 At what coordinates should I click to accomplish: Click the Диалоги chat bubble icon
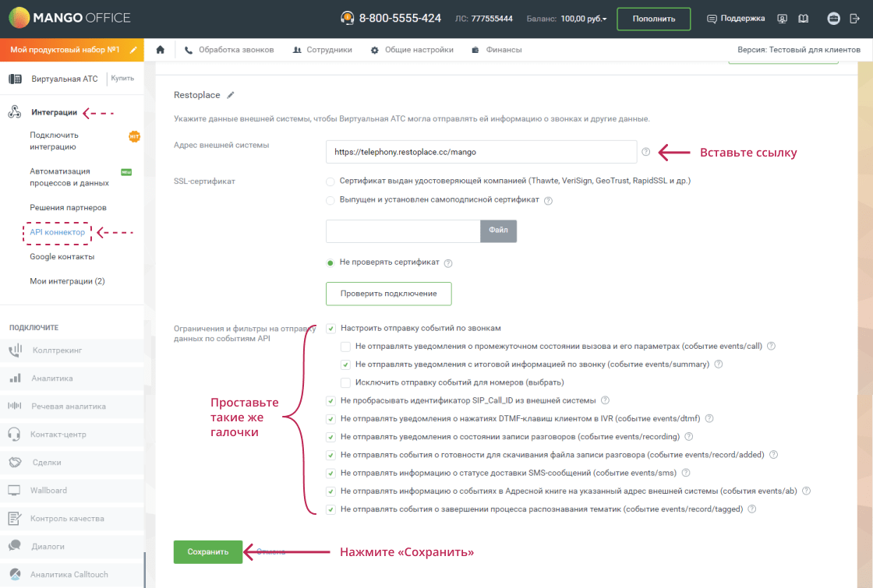point(14,546)
